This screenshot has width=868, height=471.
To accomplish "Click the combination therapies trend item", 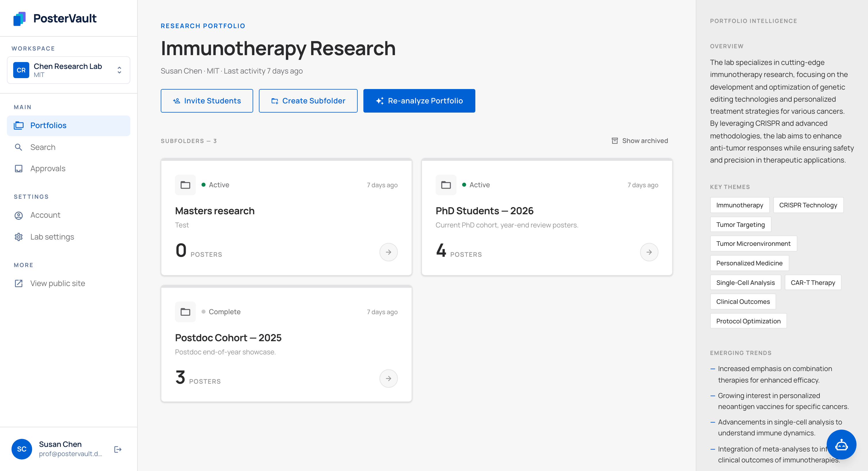I will 771,374.
